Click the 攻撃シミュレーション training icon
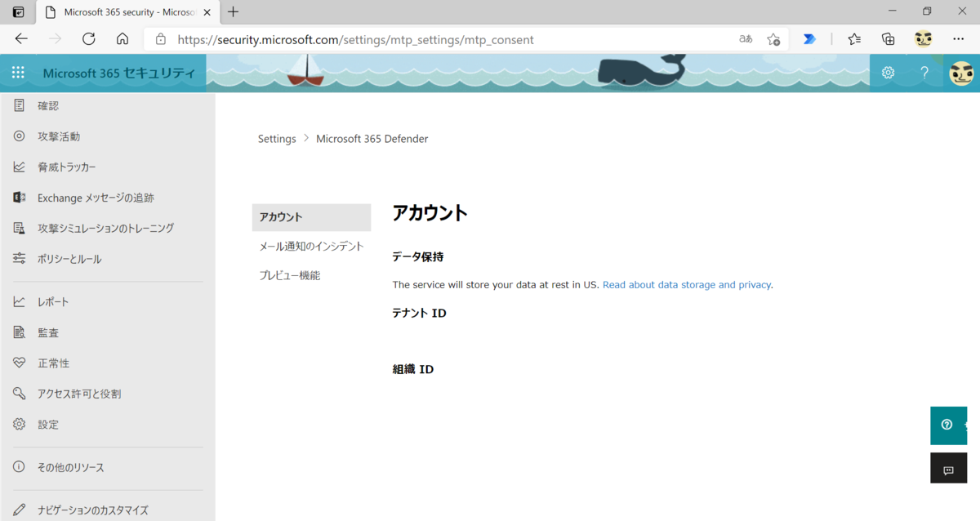The width and height of the screenshot is (980, 521). (20, 228)
